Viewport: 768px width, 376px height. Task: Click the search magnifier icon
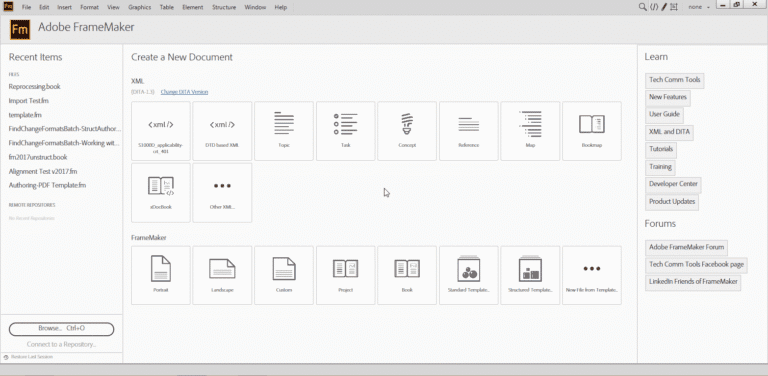643,7
